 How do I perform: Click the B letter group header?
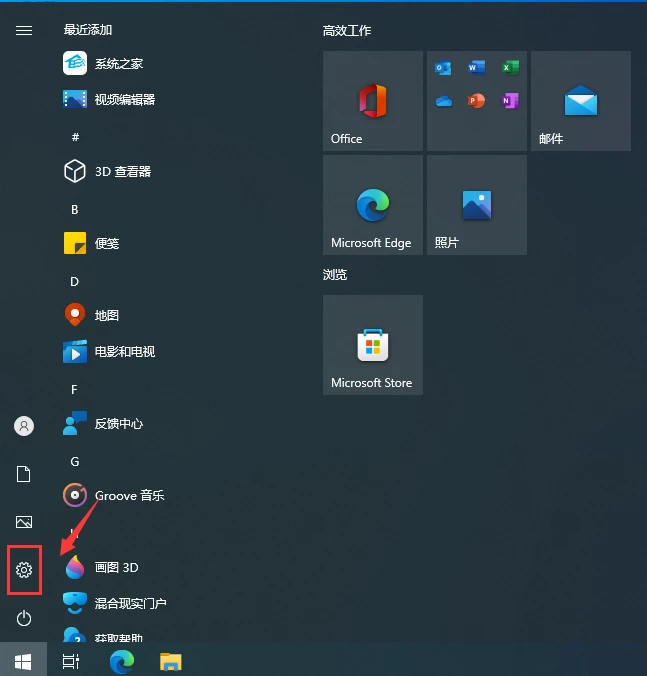(75, 210)
